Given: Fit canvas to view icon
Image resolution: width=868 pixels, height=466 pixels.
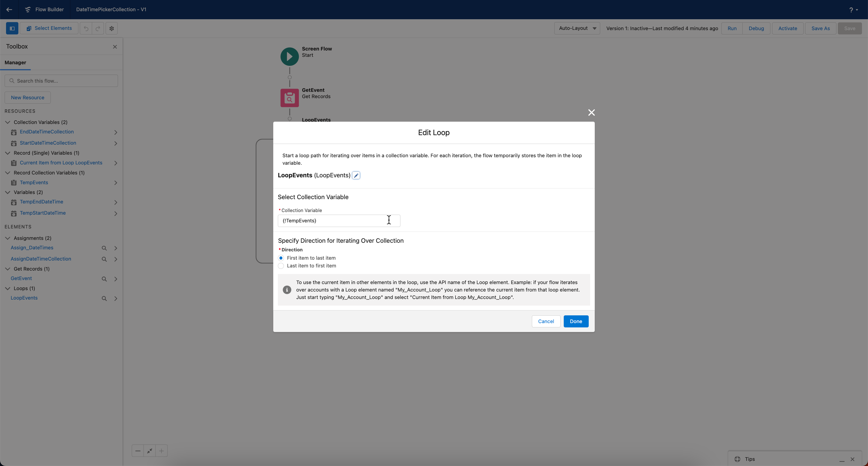Looking at the screenshot, I should pyautogui.click(x=150, y=451).
